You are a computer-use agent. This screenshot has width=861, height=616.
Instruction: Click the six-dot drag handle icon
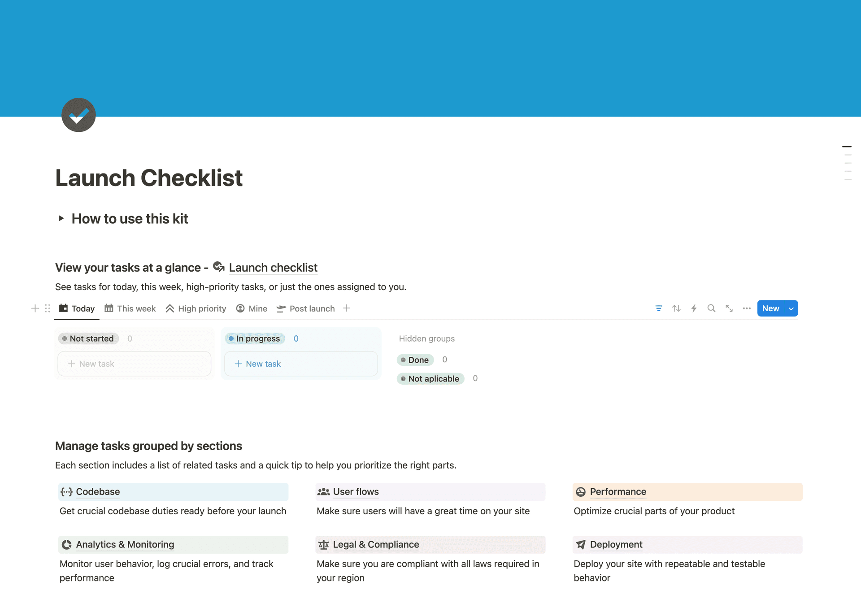[x=48, y=308]
